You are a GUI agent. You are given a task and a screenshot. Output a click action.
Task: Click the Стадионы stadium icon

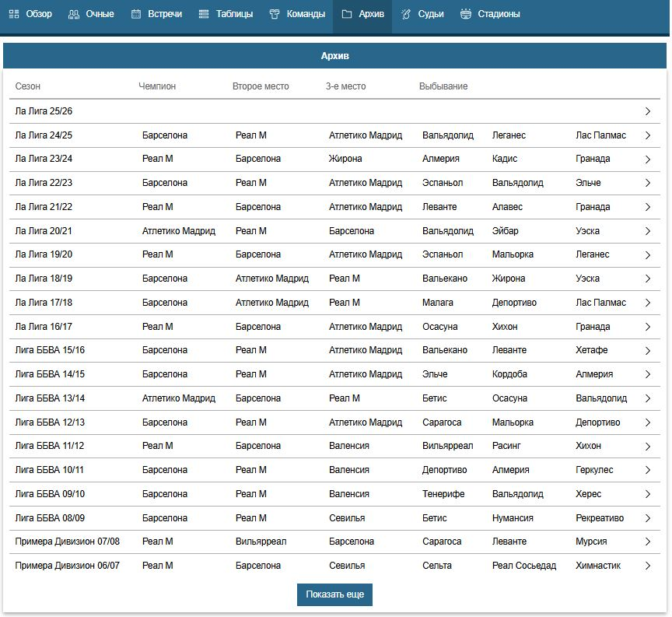[466, 14]
